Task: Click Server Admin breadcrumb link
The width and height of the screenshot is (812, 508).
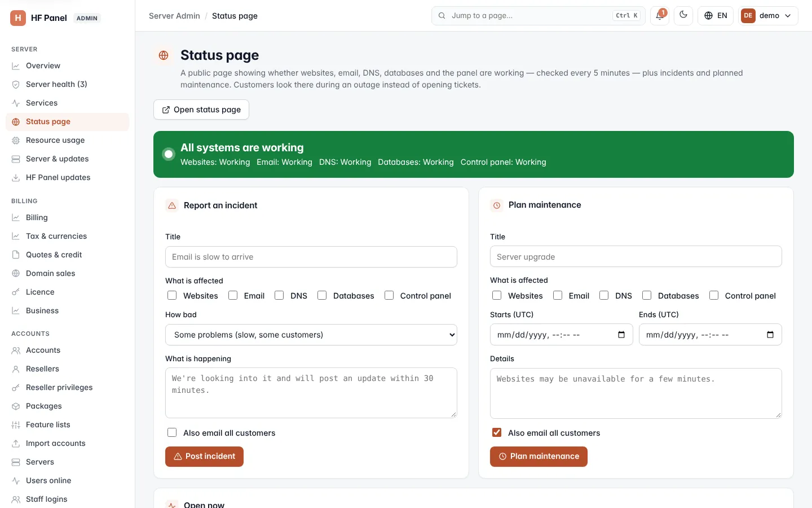Action: click(x=174, y=16)
